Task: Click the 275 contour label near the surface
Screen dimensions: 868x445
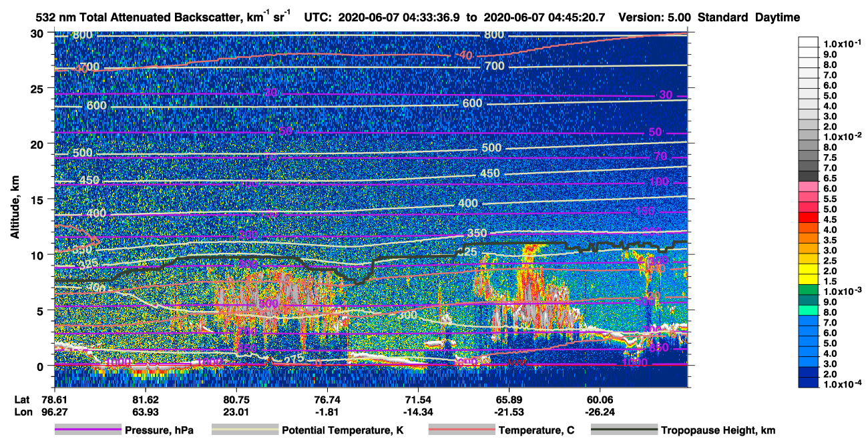Action: [294, 358]
